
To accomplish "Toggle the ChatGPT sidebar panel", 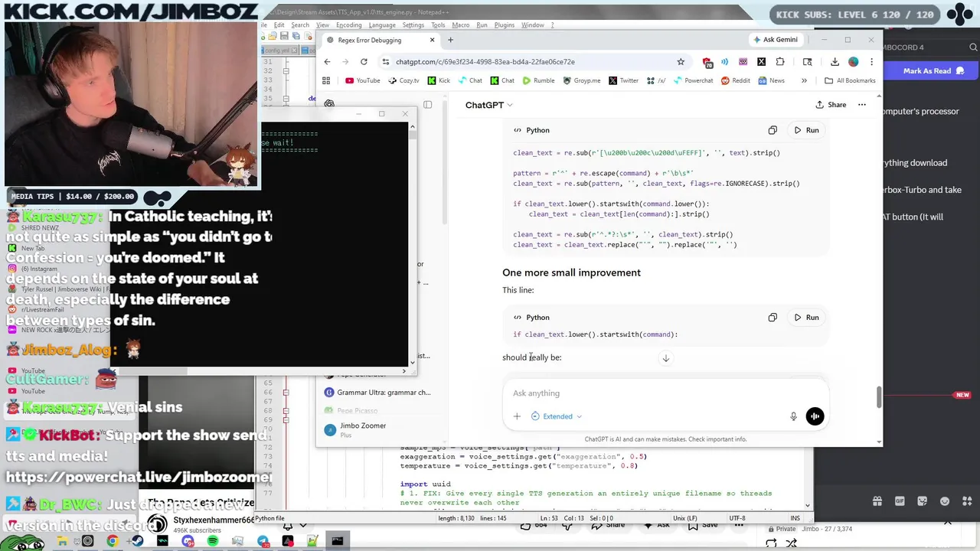I will click(x=427, y=105).
